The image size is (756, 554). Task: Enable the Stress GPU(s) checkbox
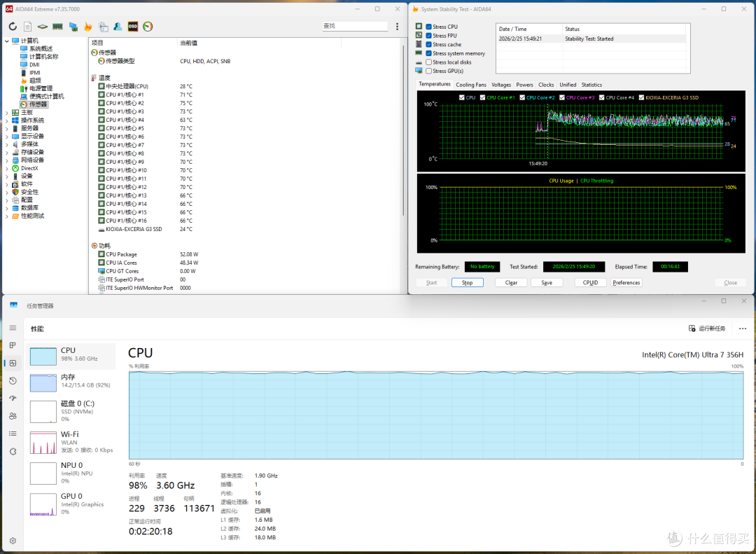[x=428, y=71]
